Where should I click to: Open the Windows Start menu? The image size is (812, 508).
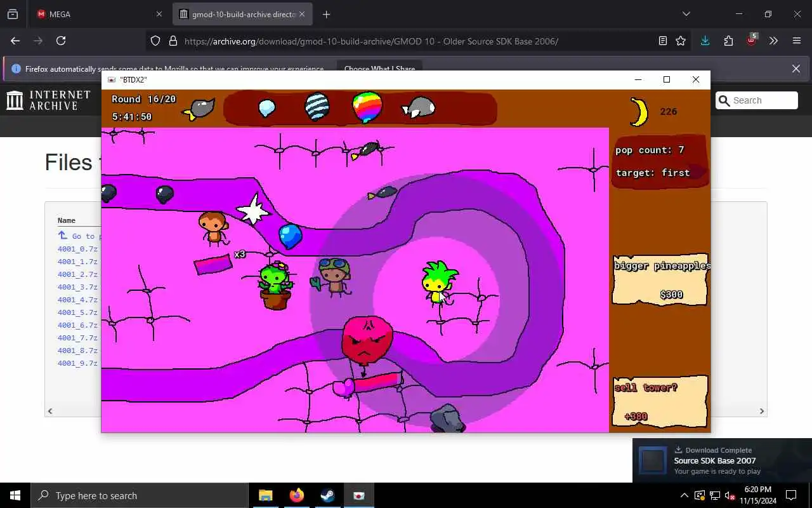pos(15,495)
